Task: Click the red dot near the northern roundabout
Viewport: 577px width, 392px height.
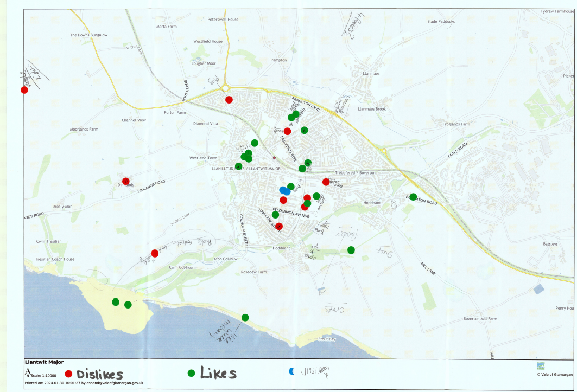Action: (229, 100)
